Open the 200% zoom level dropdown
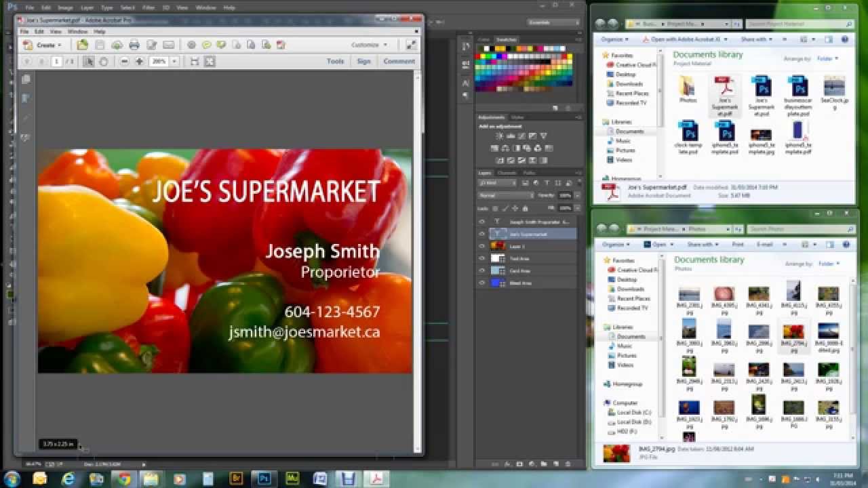 tap(174, 61)
